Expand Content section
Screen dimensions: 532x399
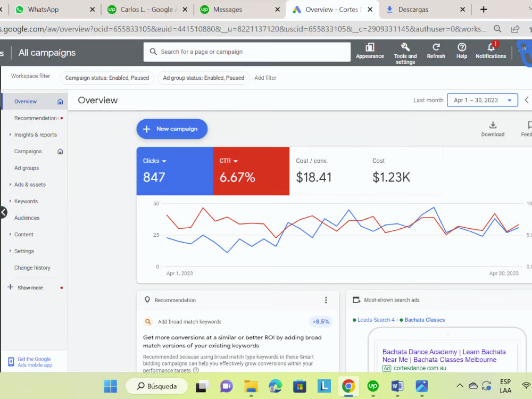click(x=23, y=235)
